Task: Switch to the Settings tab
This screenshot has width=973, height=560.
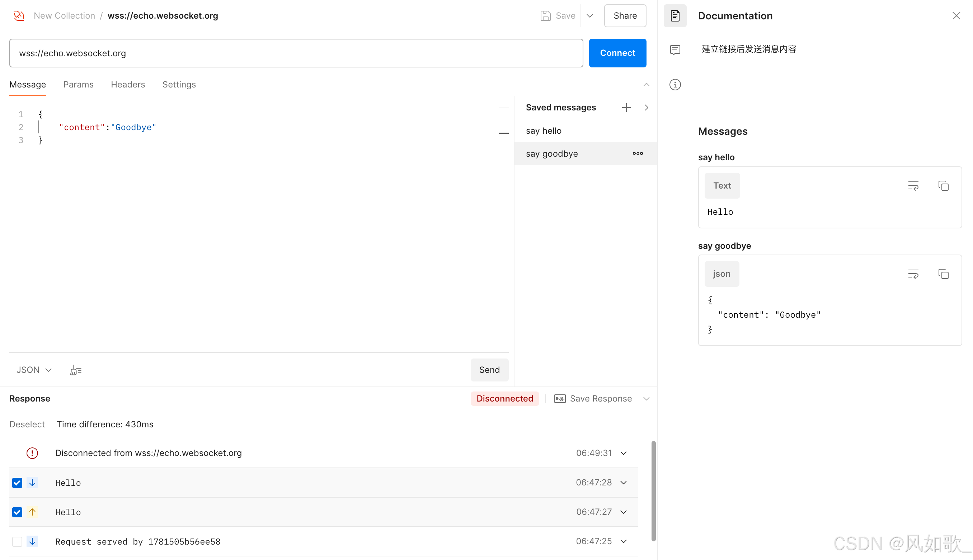Action: 179,85
